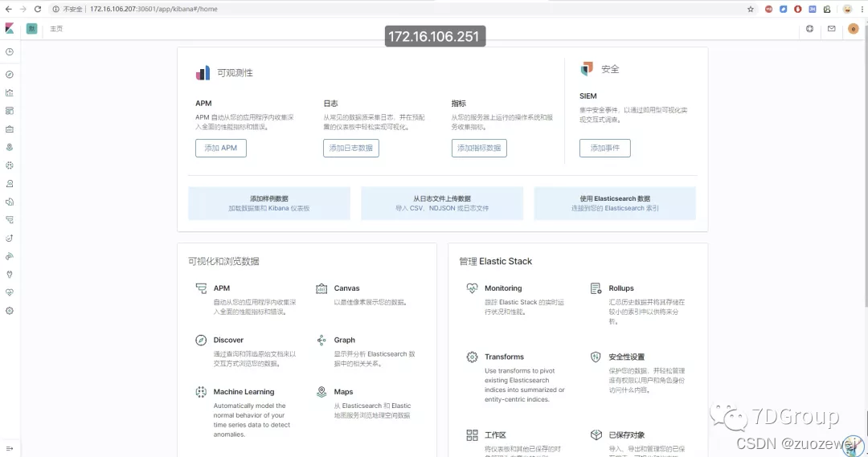Open the browser three-dot menu
The width and height of the screenshot is (868, 457).
pos(862,9)
